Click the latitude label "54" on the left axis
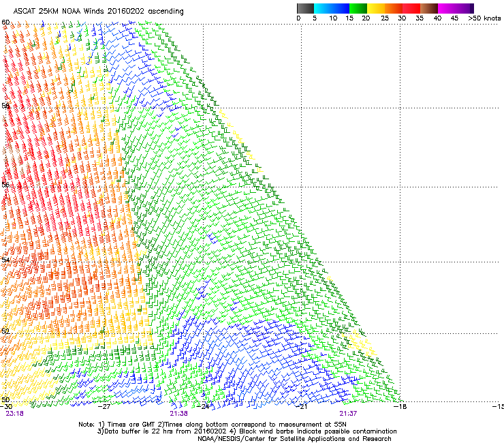Viewport: 504px width, 443px height. coord(5,260)
